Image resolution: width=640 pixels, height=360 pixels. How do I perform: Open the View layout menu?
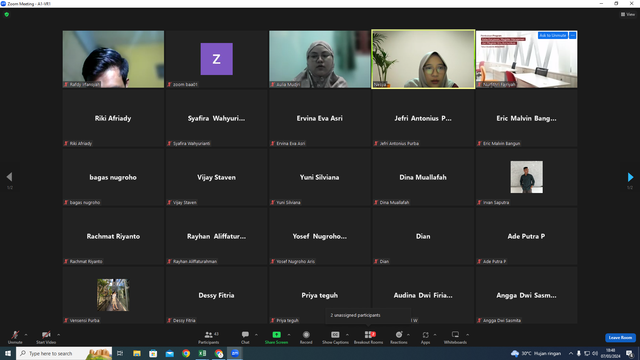pyautogui.click(x=628, y=14)
